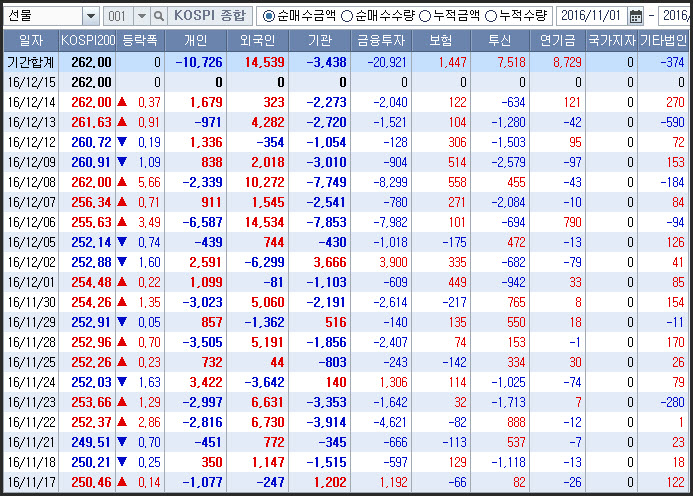Screen dimensions: 693x496
Task: Click foreigner value 5,060 on 16/11/30
Action: [268, 303]
